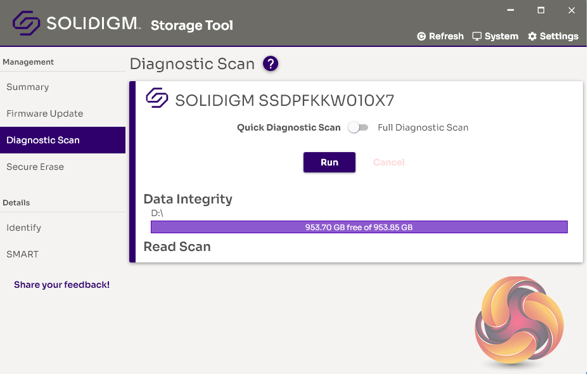Open Settings via the gear icon

click(x=532, y=37)
